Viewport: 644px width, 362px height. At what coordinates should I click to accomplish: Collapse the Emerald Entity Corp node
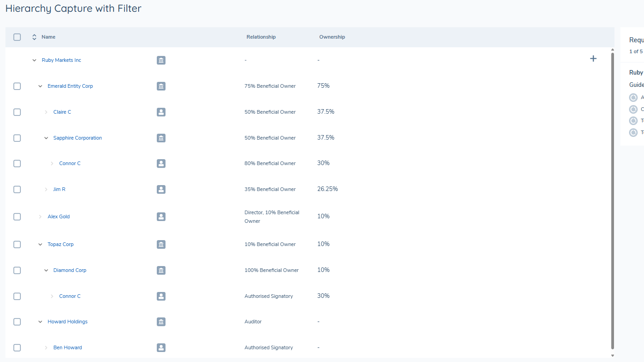pyautogui.click(x=40, y=86)
